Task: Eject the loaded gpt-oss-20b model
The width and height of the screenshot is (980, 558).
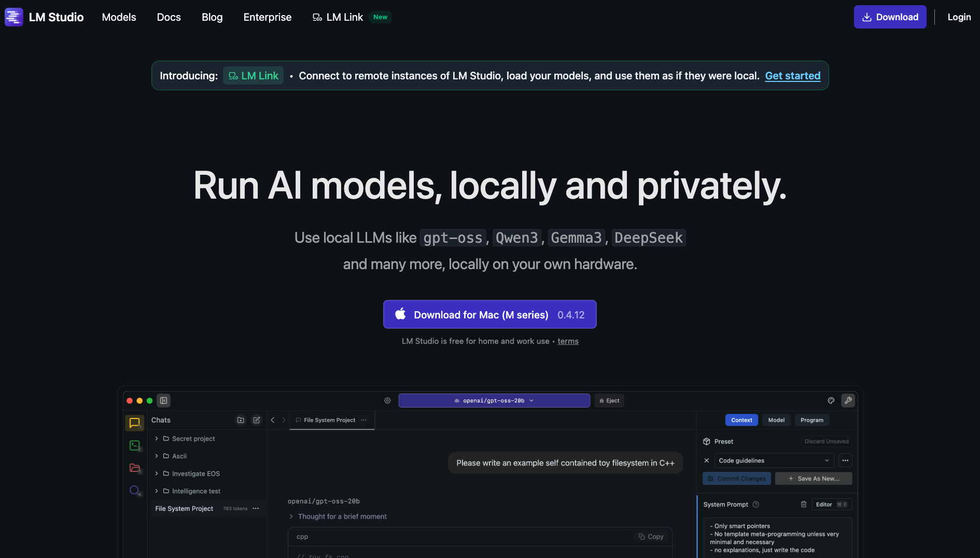Action: pyautogui.click(x=609, y=400)
